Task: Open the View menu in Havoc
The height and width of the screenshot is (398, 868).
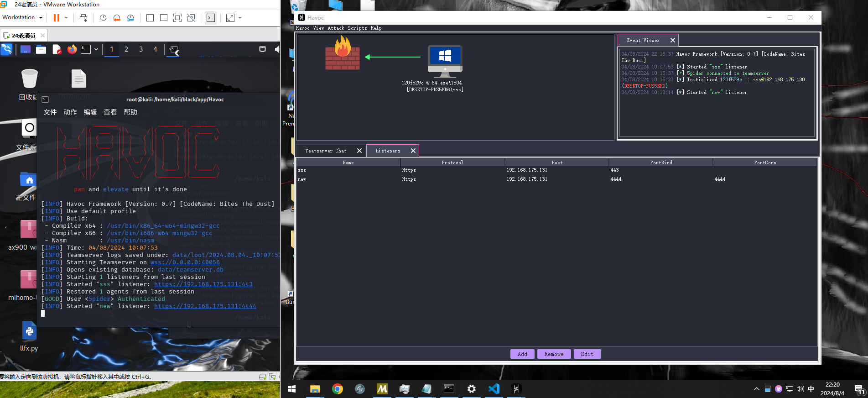Action: pyautogui.click(x=318, y=28)
